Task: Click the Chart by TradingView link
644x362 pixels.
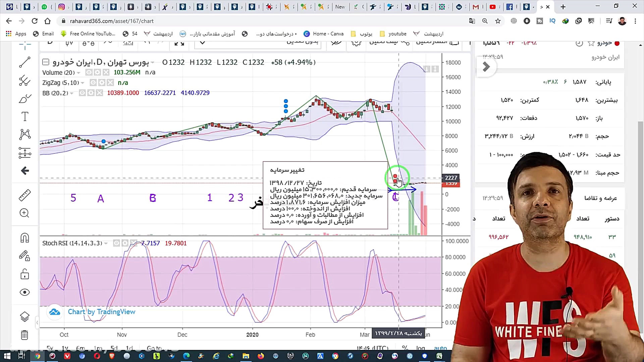Action: (x=101, y=312)
